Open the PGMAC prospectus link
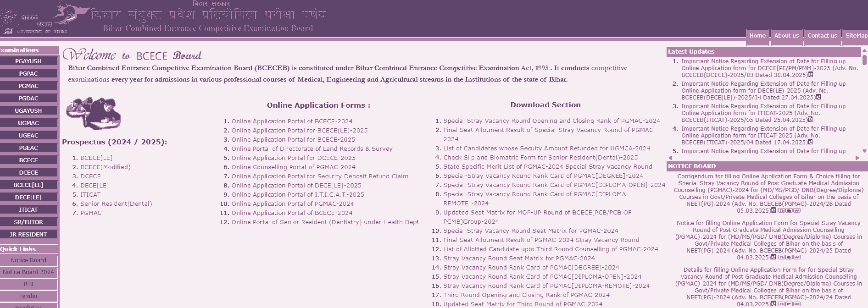The image size is (868, 308). tap(91, 213)
